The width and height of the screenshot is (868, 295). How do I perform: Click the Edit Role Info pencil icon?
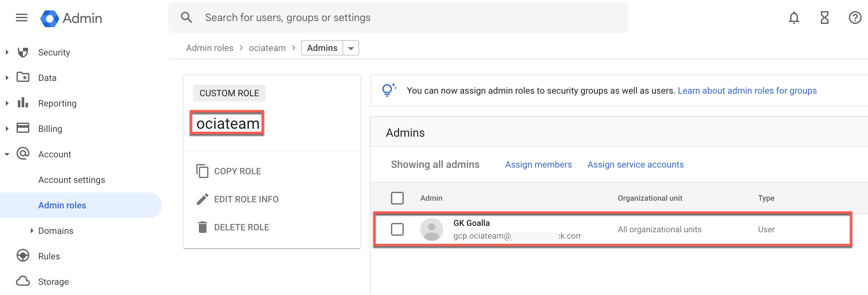click(202, 199)
